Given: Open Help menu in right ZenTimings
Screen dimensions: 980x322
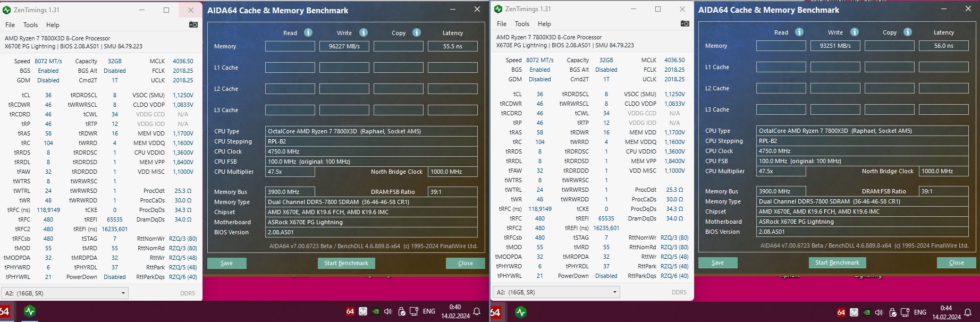Looking at the screenshot, I should (x=544, y=24).
